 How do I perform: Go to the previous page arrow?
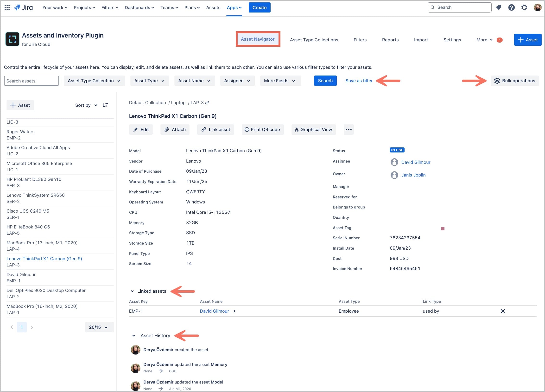coord(12,327)
